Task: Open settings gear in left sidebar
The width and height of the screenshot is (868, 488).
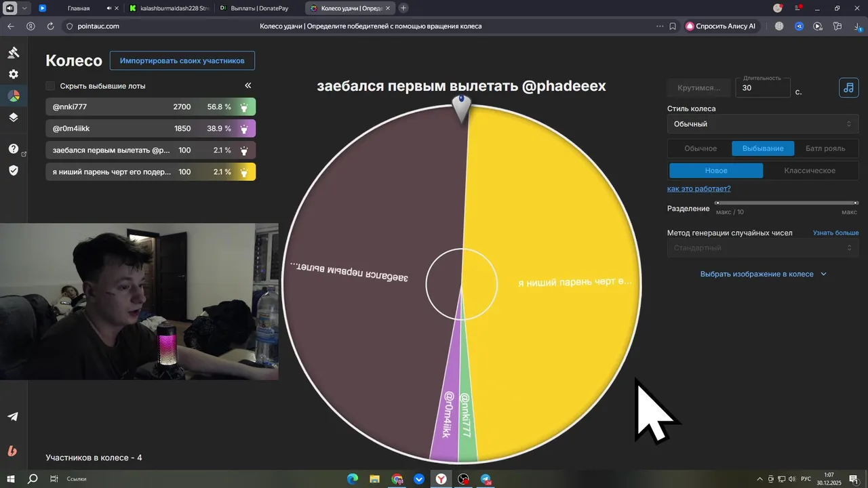Action: coord(13,75)
